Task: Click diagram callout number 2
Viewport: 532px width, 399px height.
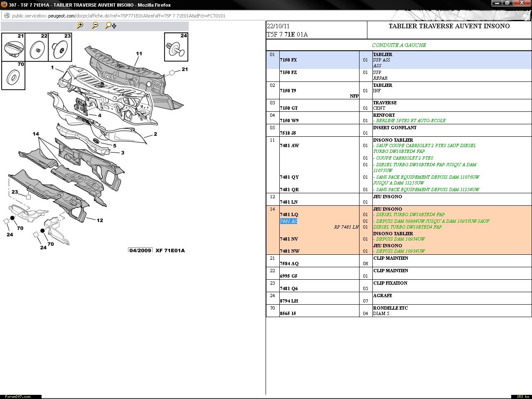Action: pos(155,134)
